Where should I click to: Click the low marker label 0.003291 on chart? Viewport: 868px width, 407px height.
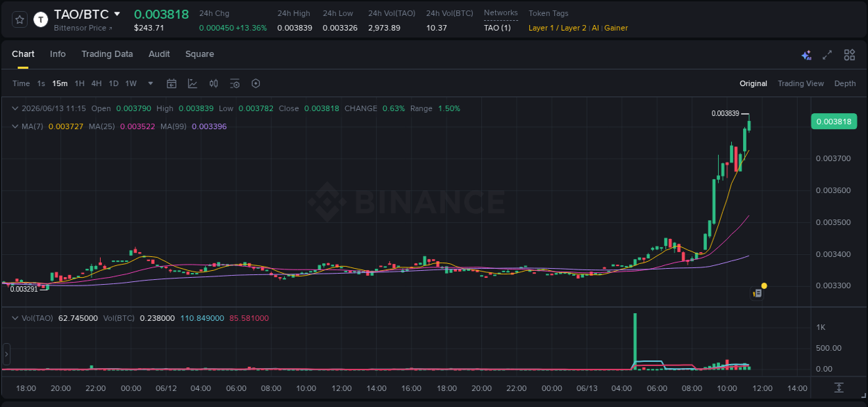coord(24,289)
